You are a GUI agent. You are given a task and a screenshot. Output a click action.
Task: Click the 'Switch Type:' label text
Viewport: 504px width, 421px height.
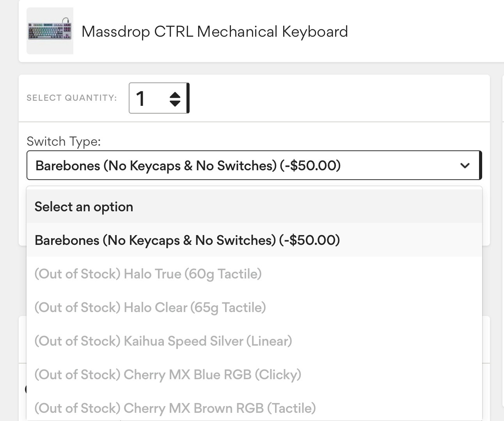(x=64, y=141)
